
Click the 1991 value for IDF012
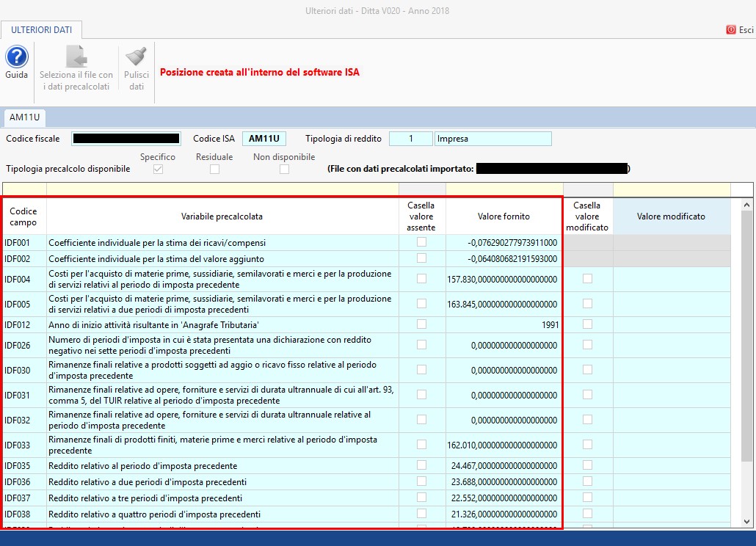(550, 325)
